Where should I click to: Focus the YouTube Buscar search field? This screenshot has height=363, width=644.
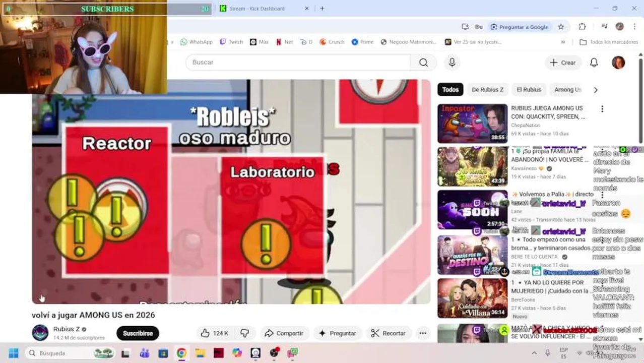click(x=298, y=63)
